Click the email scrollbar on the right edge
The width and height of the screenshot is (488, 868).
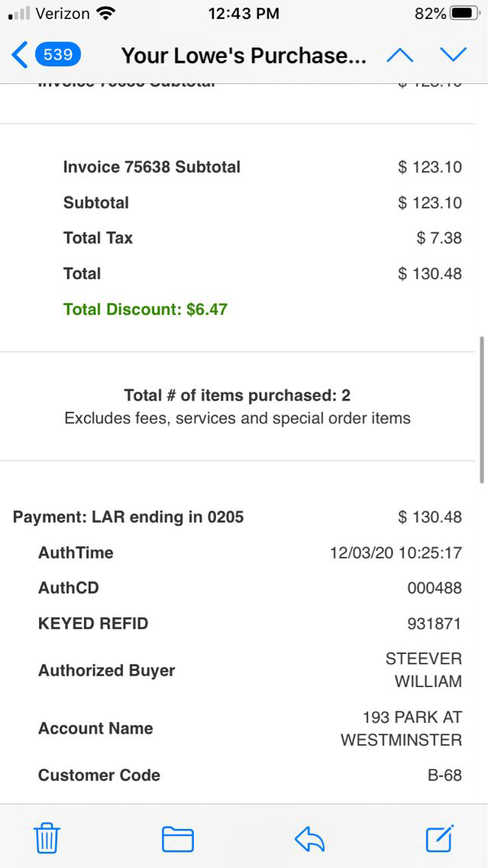(481, 410)
